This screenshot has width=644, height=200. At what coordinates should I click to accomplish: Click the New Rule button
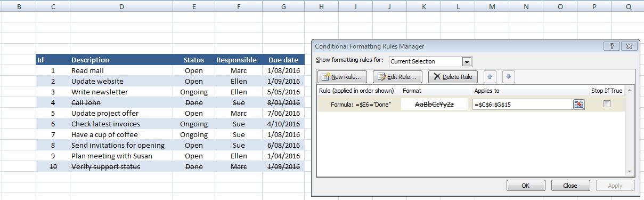click(343, 77)
